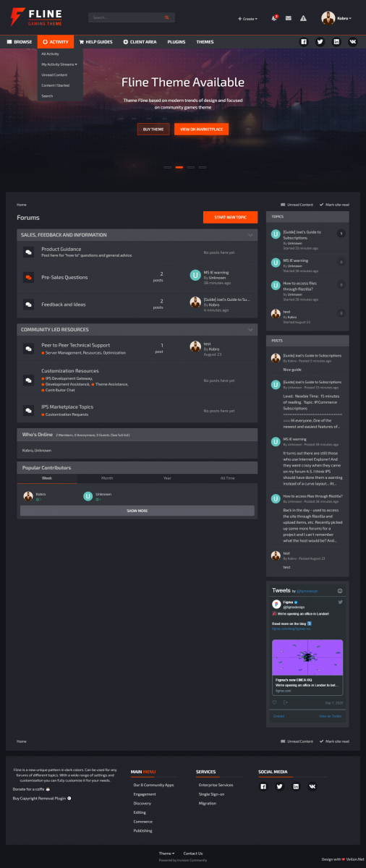The width and height of the screenshot is (366, 868).
Task: Switch to the Month contributors tab
Action: (x=107, y=478)
